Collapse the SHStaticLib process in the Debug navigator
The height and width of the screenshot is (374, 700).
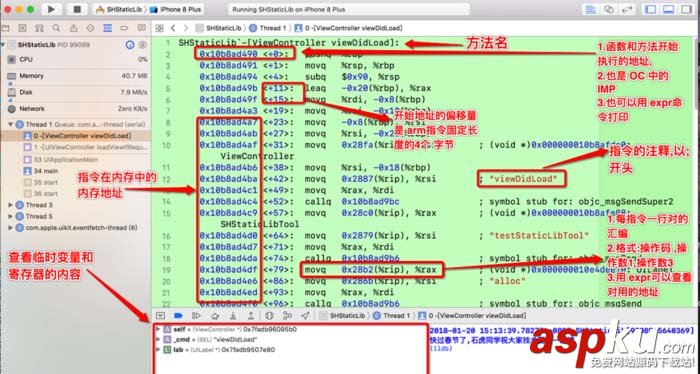click(4, 45)
